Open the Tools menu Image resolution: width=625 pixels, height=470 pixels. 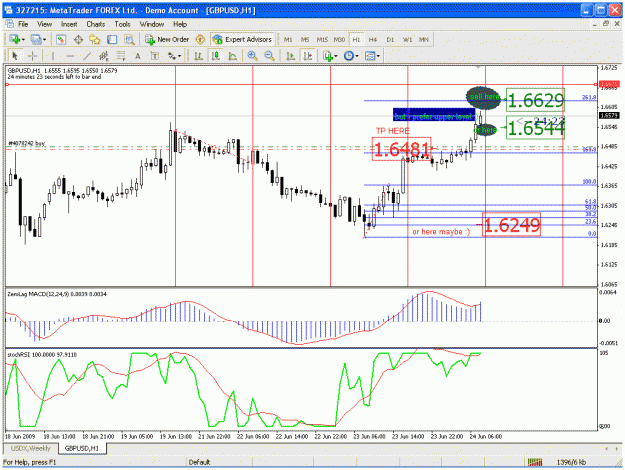coord(122,24)
